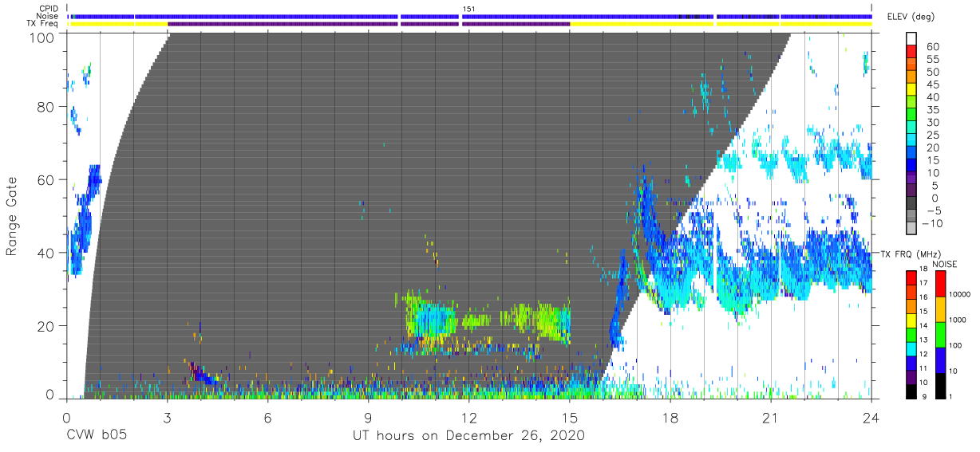Click the 40 tick on Range Gate axis
Viewport: 980px width, 452px height.
(47, 252)
